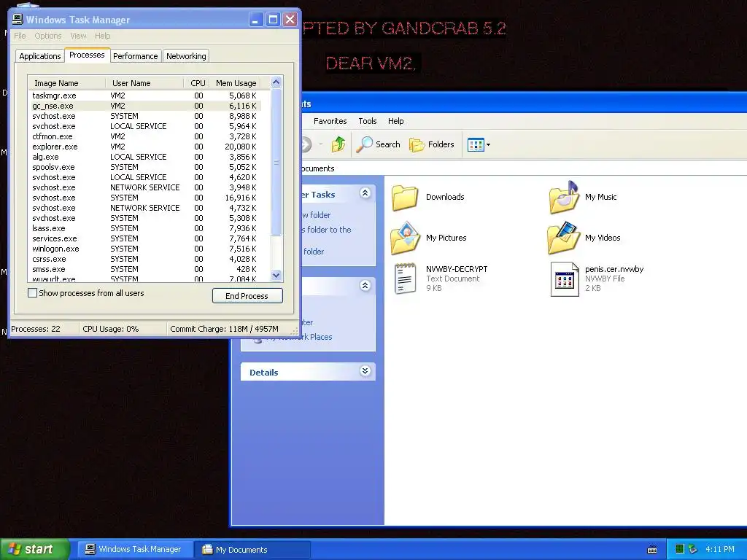This screenshot has height=560, width=747.
Task: Click the process list scrollbar thumb
Action: coord(276,162)
